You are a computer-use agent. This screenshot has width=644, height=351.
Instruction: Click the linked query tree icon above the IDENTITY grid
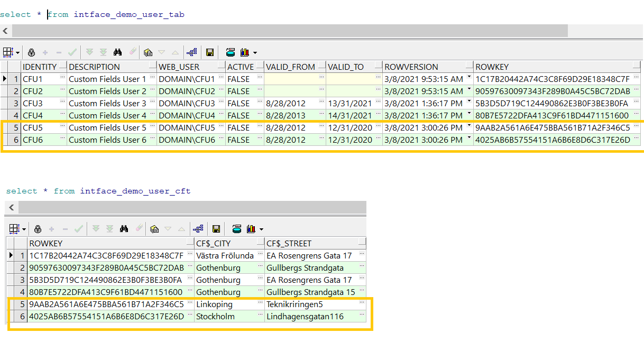(x=191, y=52)
